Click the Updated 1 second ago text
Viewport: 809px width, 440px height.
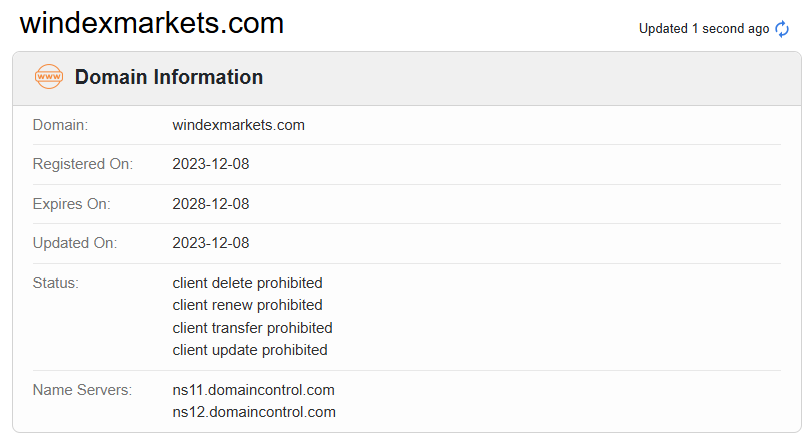click(704, 29)
